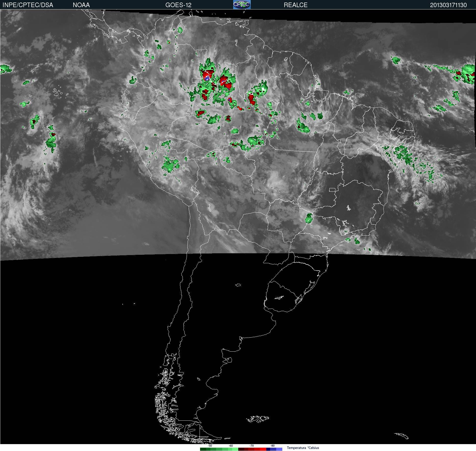Screen dimensions: 476x451
Task: Click the bright red legend swatch
Action: coord(263,449)
